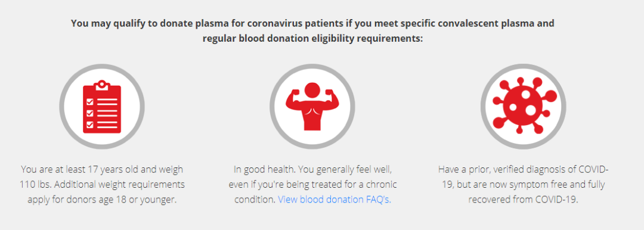Click the flexing strong person icon
This screenshot has width=644, height=230.
click(312, 107)
